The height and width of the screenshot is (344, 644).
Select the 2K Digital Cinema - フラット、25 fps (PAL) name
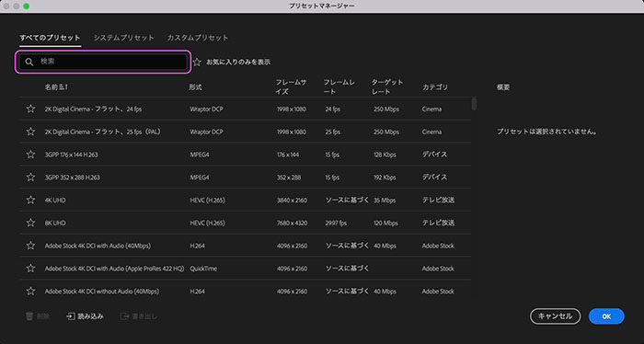pyautogui.click(x=103, y=132)
